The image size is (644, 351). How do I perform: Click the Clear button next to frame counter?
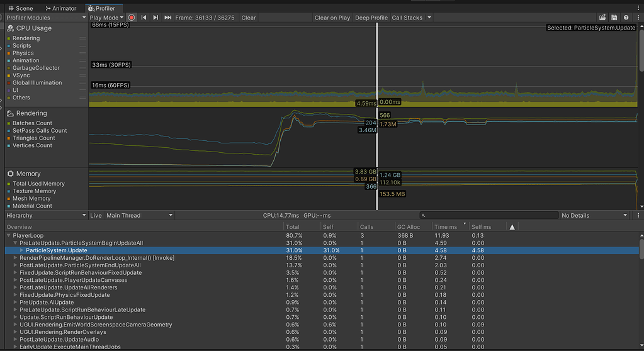(x=249, y=18)
